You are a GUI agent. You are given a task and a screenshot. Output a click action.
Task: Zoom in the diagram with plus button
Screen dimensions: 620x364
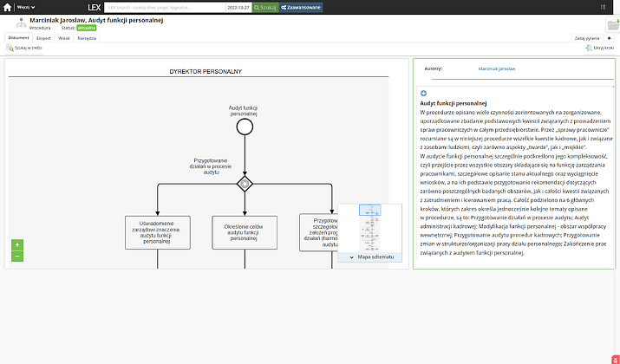[17, 244]
